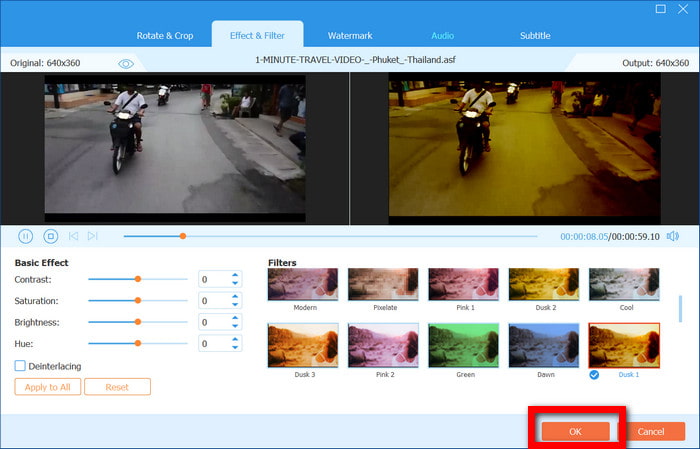700x449 pixels.
Task: Jump to the previous frame
Action: click(74, 236)
